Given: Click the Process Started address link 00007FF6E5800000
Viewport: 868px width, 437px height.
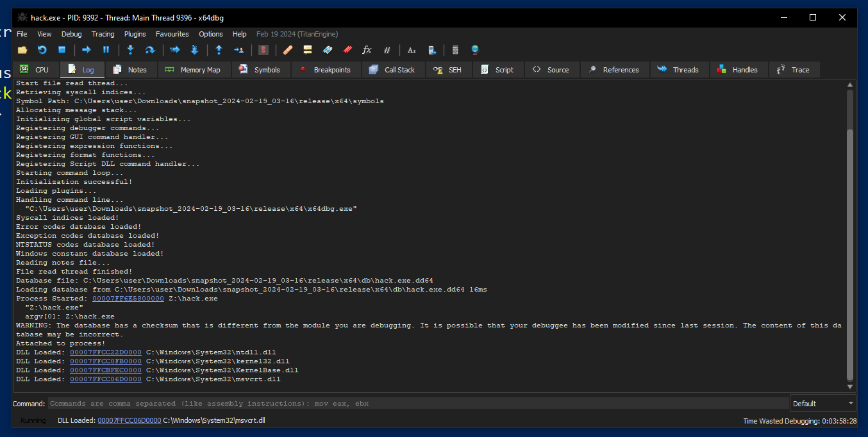Looking at the screenshot, I should coord(128,299).
